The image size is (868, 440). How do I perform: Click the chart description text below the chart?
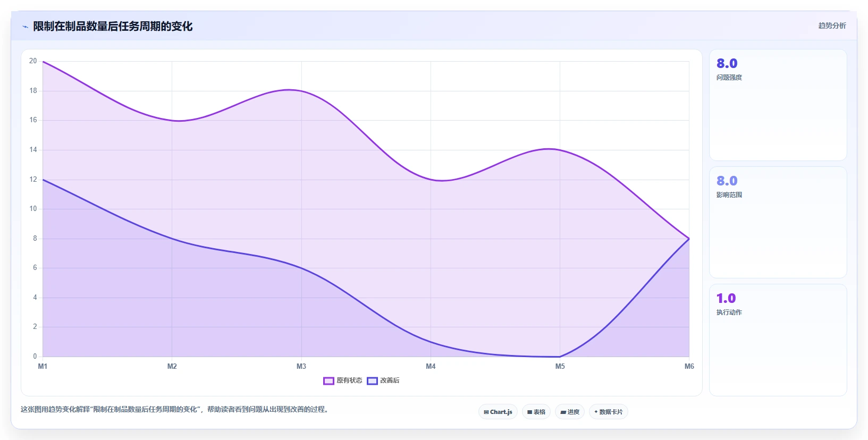tap(174, 409)
